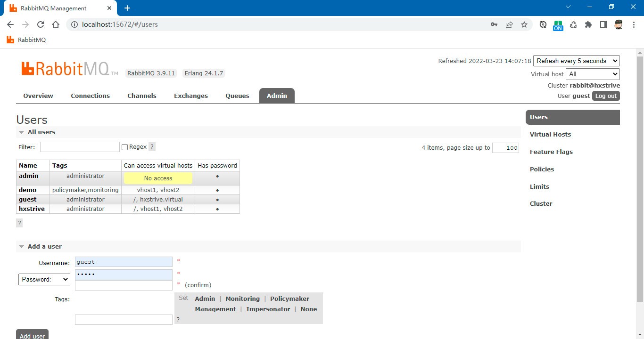Enable the Regex filter checkbox
644x339 pixels.
(125, 147)
